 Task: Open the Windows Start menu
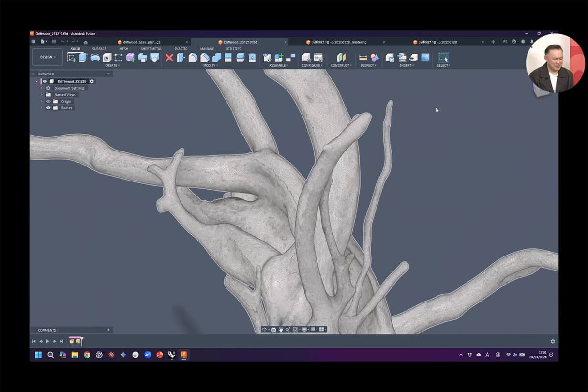coord(38,355)
